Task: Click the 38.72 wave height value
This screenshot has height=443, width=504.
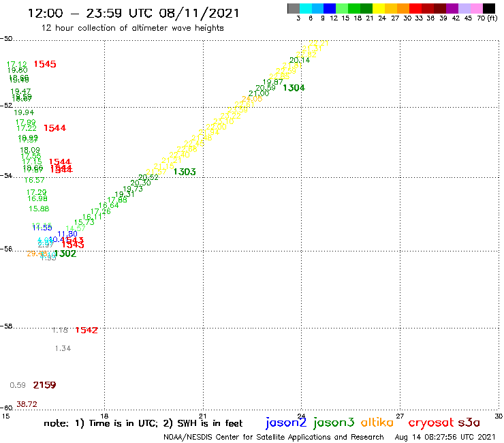Action: pyautogui.click(x=27, y=404)
